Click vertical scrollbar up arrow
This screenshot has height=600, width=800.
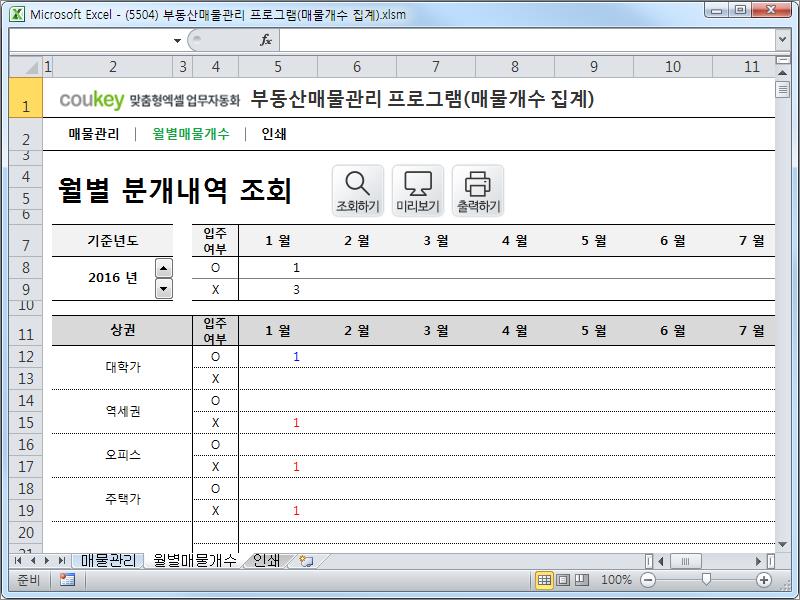tap(782, 73)
